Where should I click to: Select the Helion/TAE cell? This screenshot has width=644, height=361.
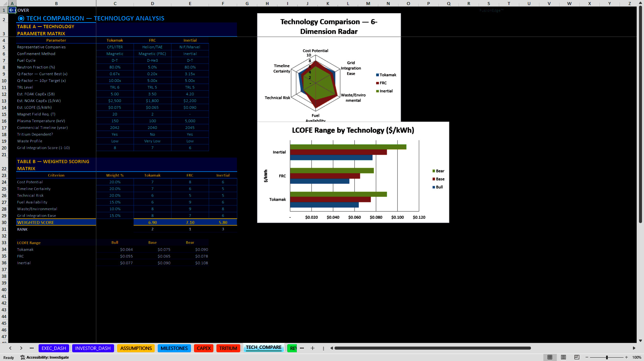pos(152,47)
